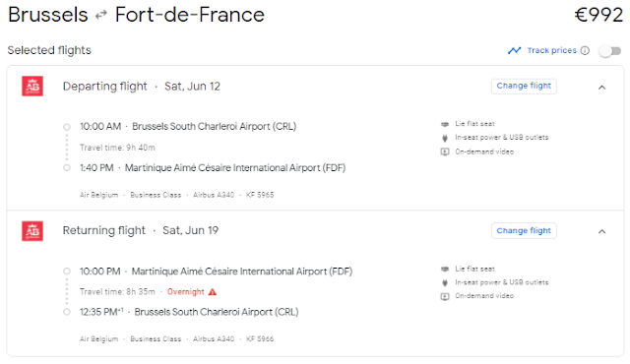The width and height of the screenshot is (630, 364).
Task: Click departing flight on-demand video icon
Action: coord(445,152)
